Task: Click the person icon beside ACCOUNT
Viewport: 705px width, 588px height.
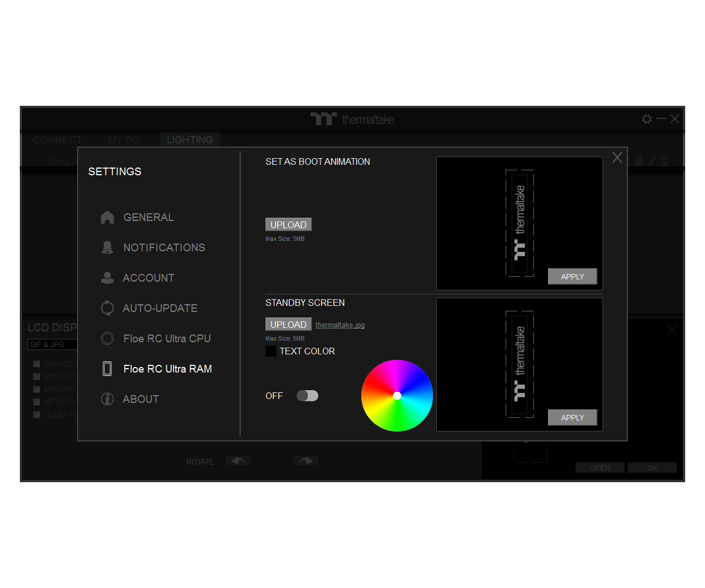Action: coord(107,278)
